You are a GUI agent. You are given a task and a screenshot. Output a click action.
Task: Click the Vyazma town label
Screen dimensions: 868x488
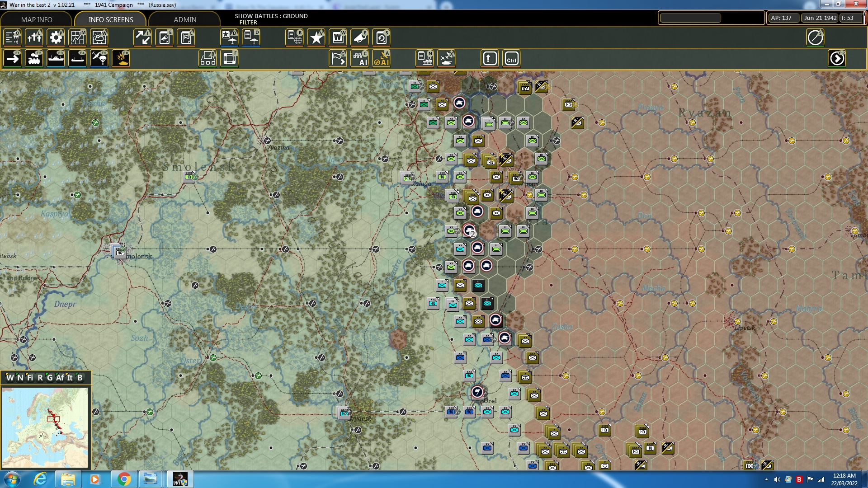(278, 147)
